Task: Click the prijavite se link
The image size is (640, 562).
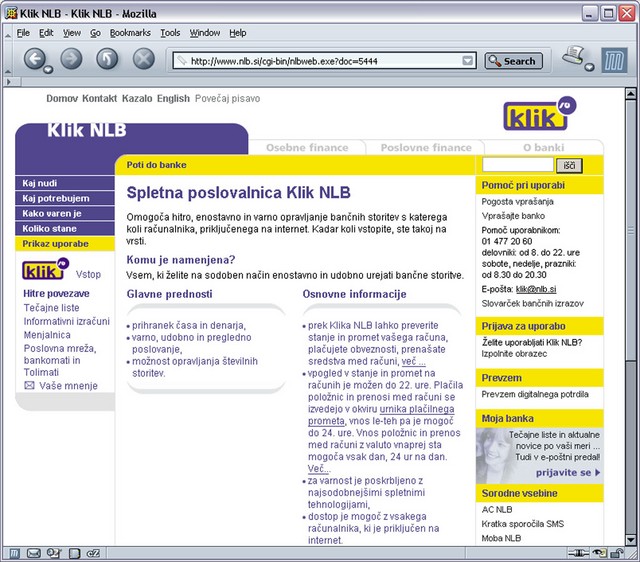Action: [568, 473]
